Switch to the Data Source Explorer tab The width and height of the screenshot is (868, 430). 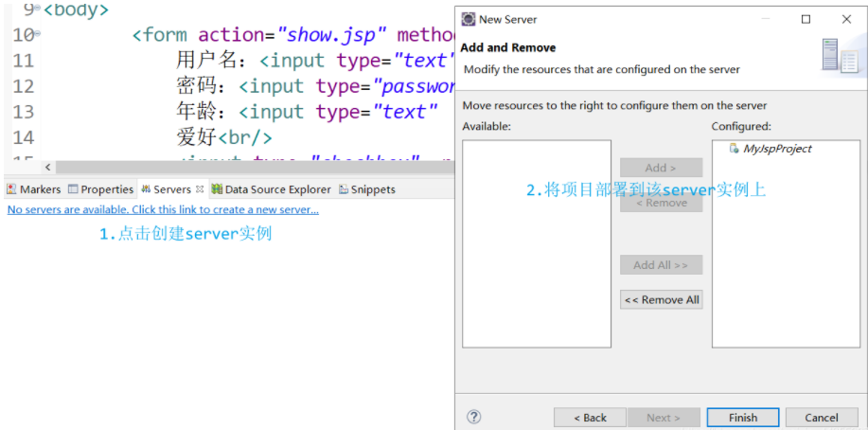[x=277, y=189]
